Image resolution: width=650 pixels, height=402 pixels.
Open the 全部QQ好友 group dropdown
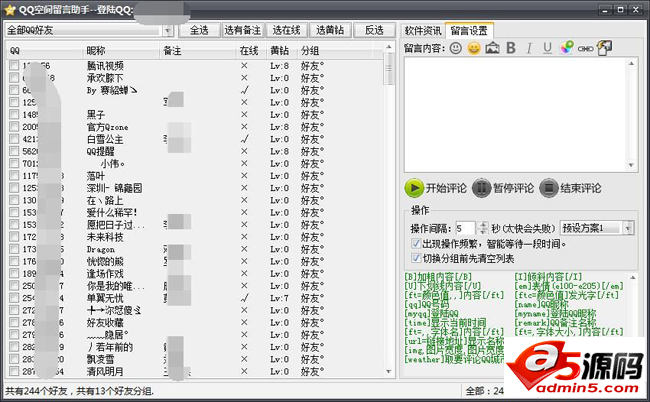tap(167, 30)
